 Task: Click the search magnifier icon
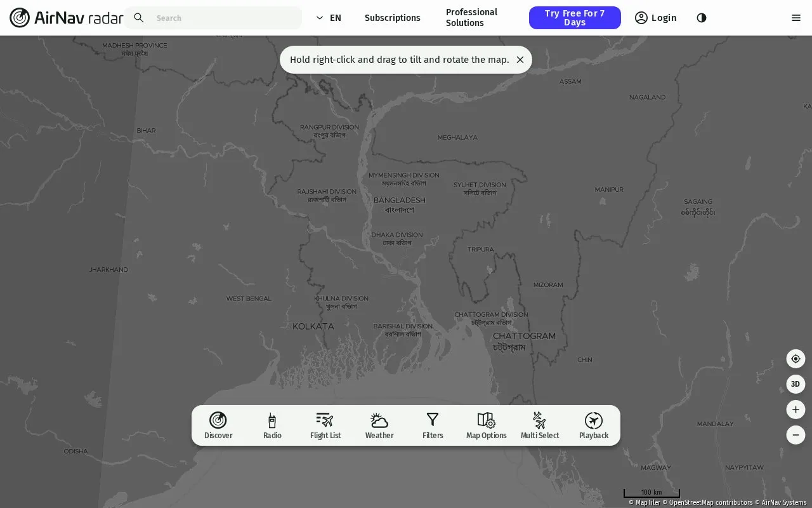click(x=139, y=18)
